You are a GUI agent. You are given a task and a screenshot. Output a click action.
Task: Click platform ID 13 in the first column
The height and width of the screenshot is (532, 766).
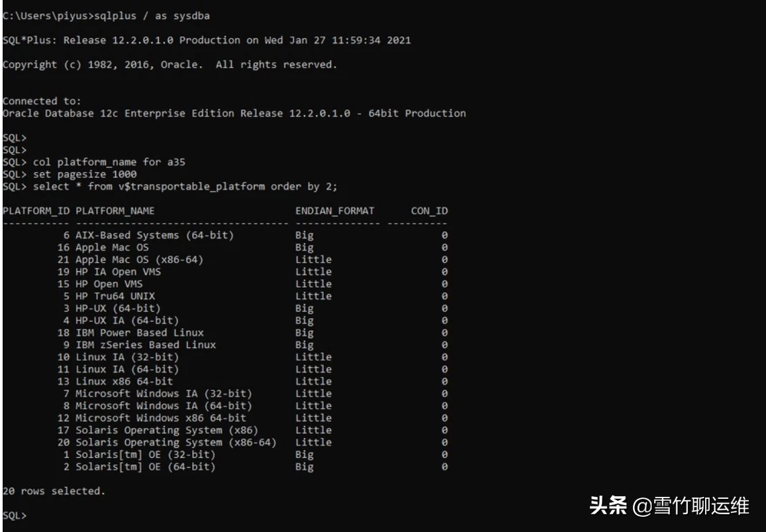pos(64,382)
